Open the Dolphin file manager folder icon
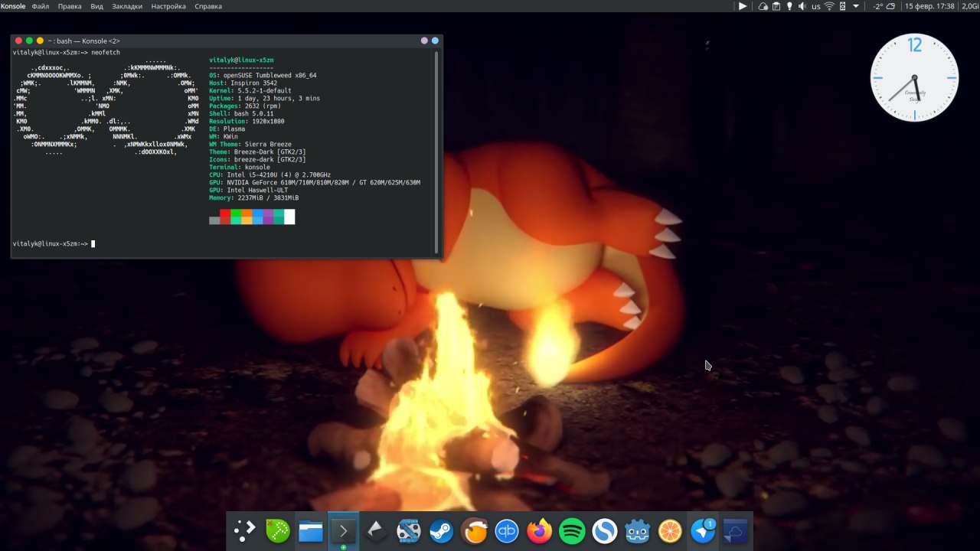 tap(310, 531)
